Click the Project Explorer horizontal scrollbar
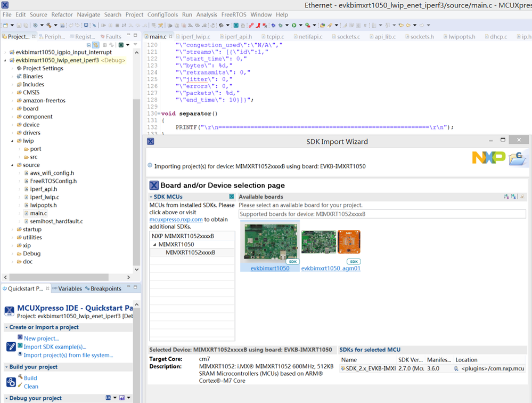This screenshot has width=532, height=403. (59, 277)
